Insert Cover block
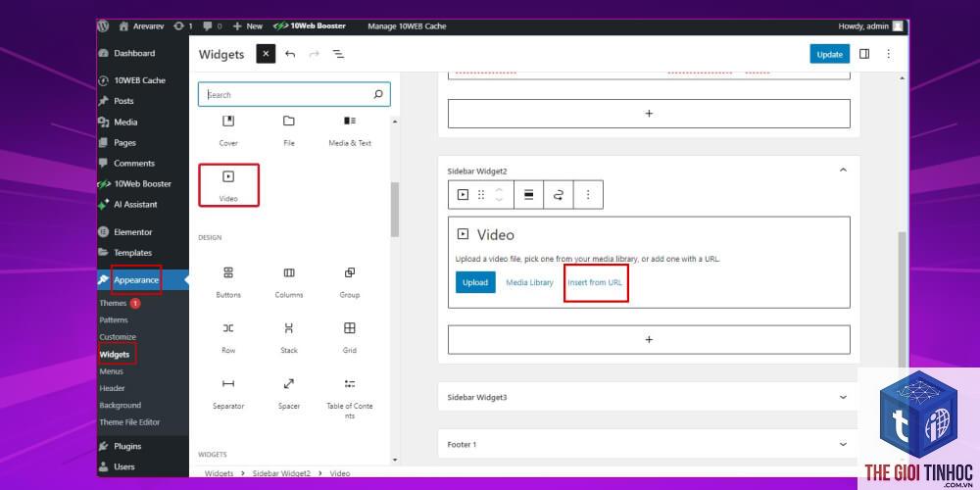Image resolution: width=980 pixels, height=490 pixels. (x=228, y=130)
